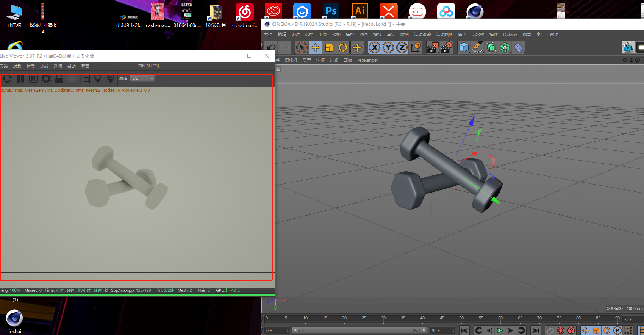Open the DL channel dropdown
The width and height of the screenshot is (644, 335).
142,78
